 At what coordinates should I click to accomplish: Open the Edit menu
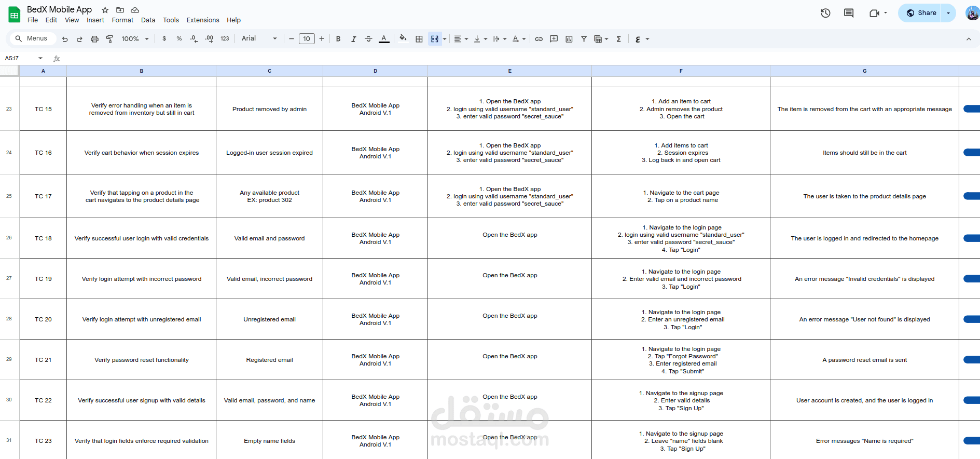click(51, 20)
